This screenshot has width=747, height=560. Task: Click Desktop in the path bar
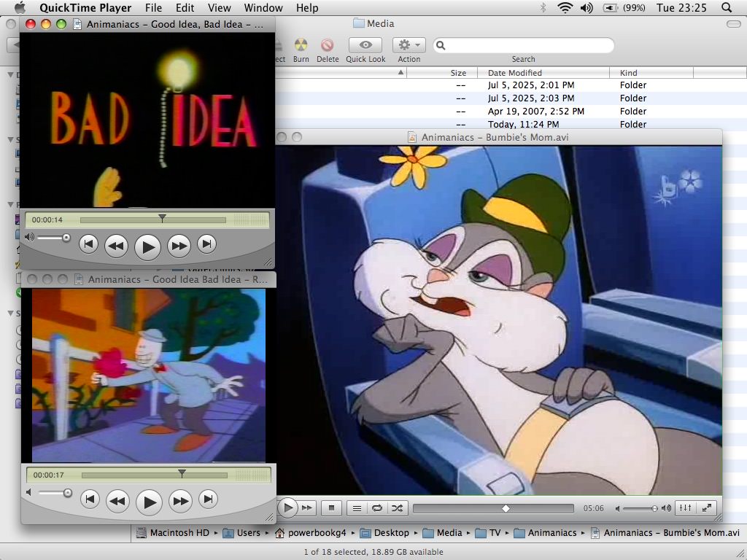[x=384, y=533]
